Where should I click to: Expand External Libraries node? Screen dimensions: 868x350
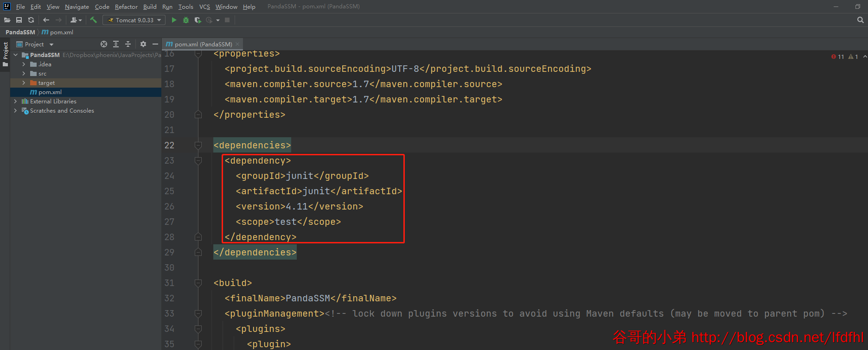[15, 101]
